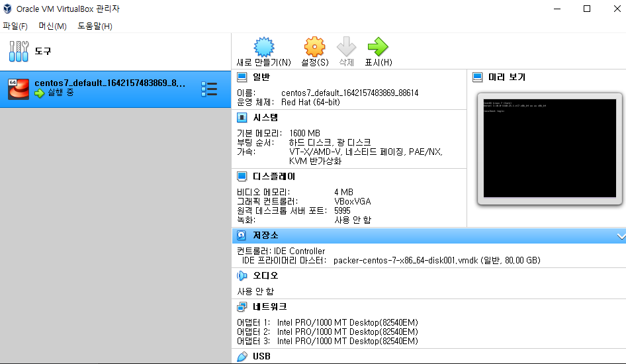This screenshot has height=364, width=626.
Task: Open Settings (설정) gear icon
Action: coord(314,47)
